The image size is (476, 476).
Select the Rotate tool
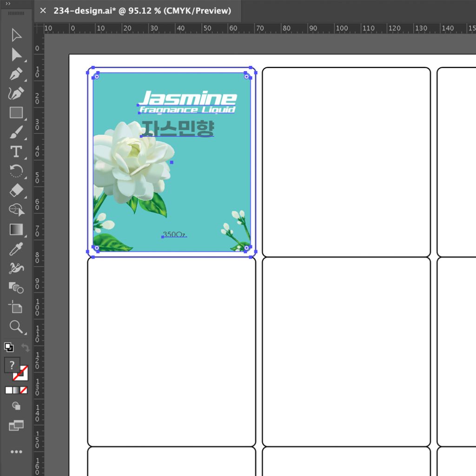coord(16,171)
